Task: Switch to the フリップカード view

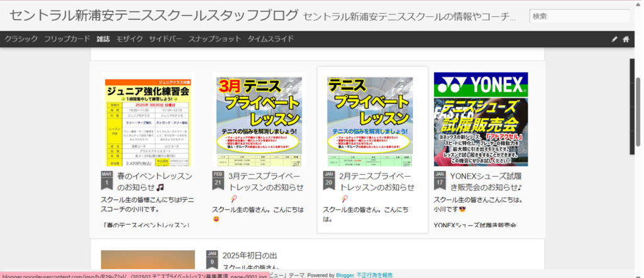Action: pos(67,39)
